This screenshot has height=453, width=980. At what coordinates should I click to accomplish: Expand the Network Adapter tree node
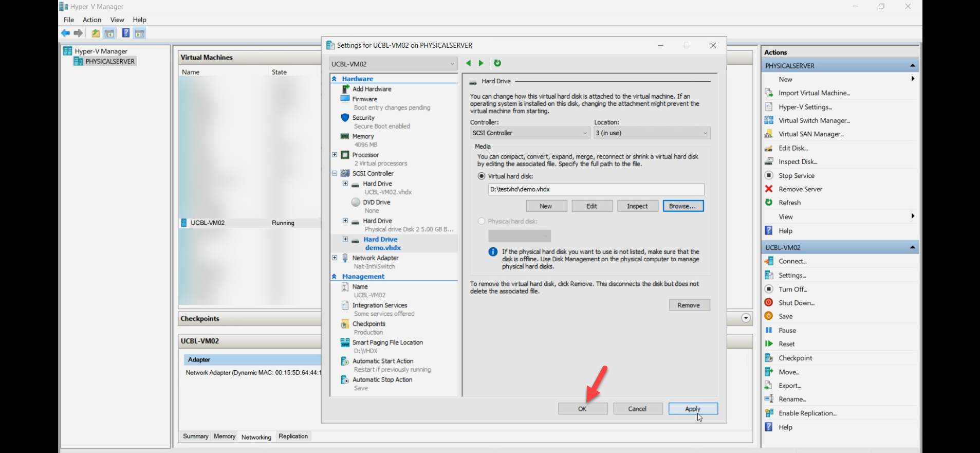335,258
